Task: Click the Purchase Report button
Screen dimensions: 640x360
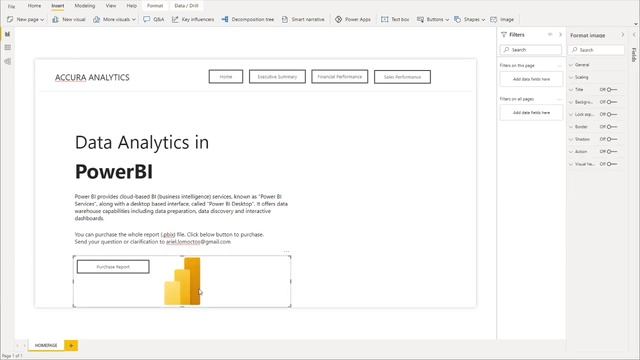Action: pos(113,267)
